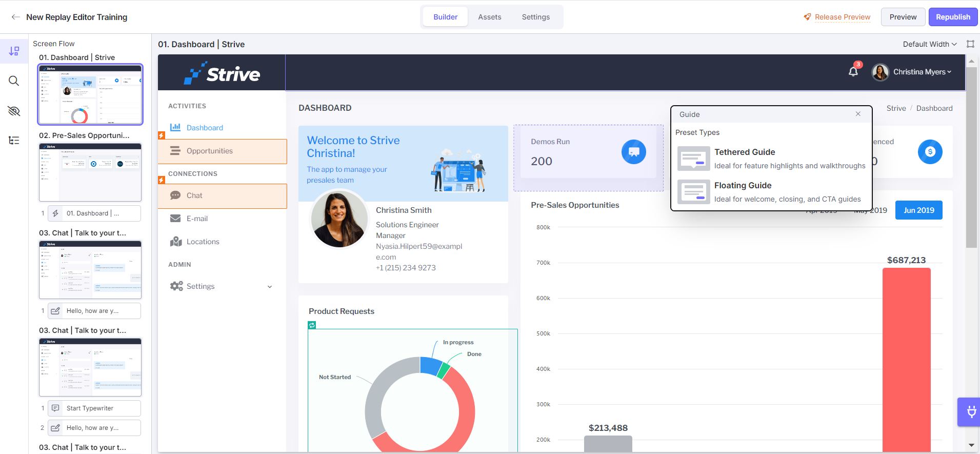Open the outline list icon in left rail
Image resolution: width=980 pixels, height=454 pixels.
pos(14,141)
